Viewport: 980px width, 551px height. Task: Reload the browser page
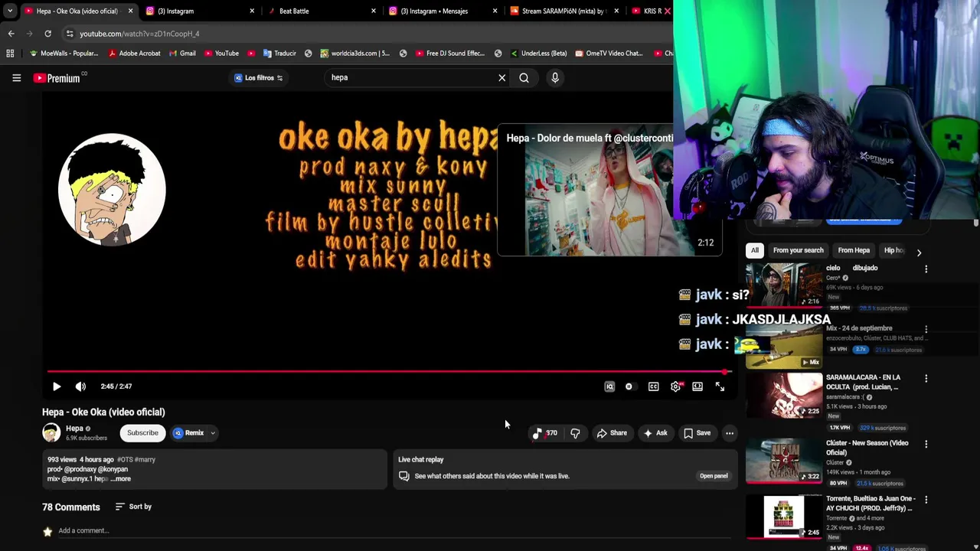tap(47, 34)
